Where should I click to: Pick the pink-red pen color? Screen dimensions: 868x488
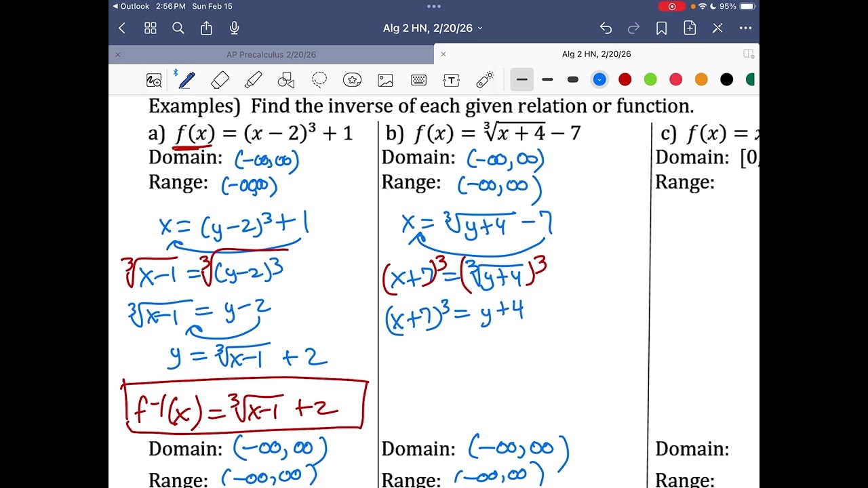pos(675,80)
